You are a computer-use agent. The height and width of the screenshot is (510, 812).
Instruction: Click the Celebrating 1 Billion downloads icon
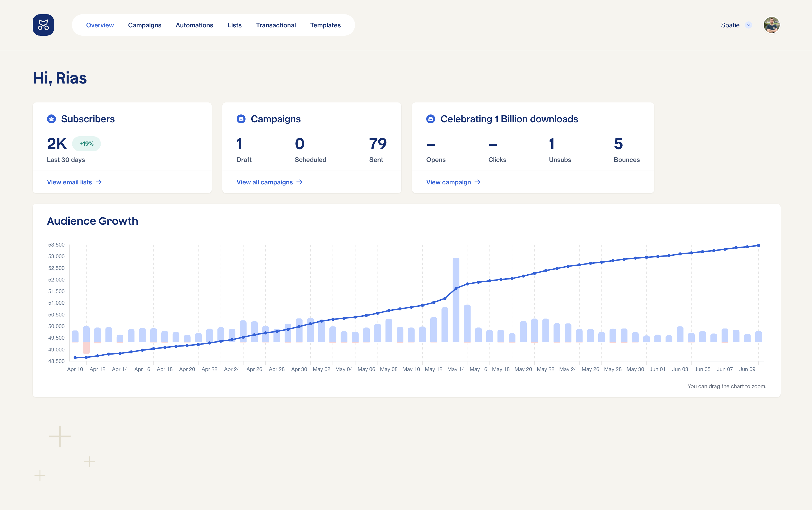point(430,119)
